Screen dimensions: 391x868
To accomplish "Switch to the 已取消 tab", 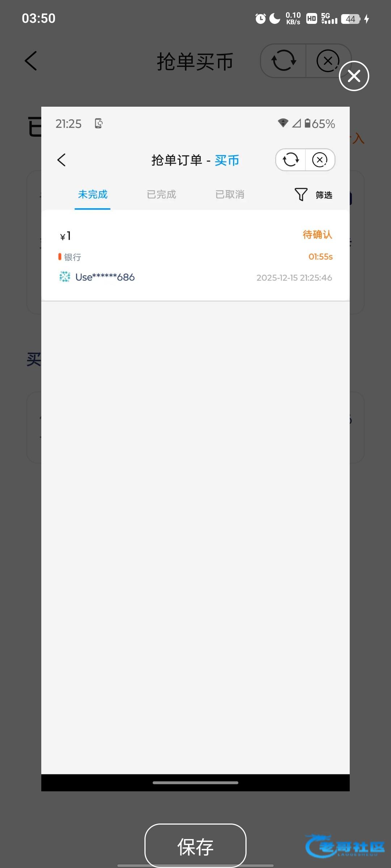I will click(x=230, y=195).
